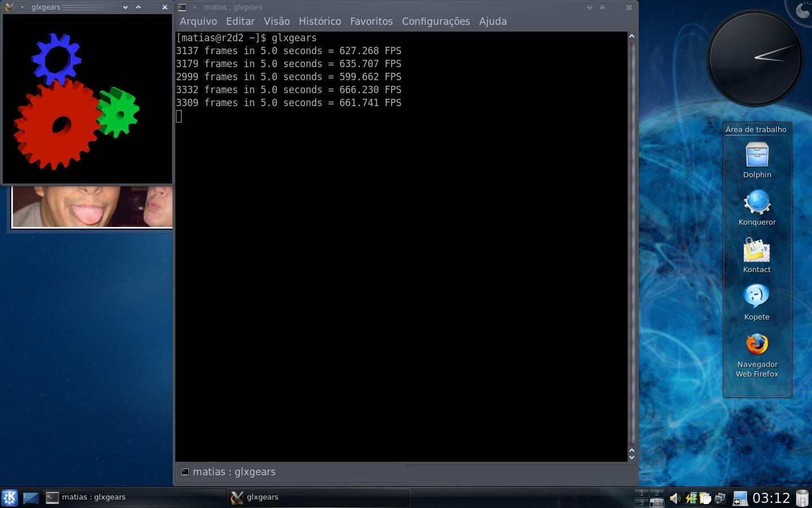Open the Kontact application icon
The image size is (812, 508).
757,251
